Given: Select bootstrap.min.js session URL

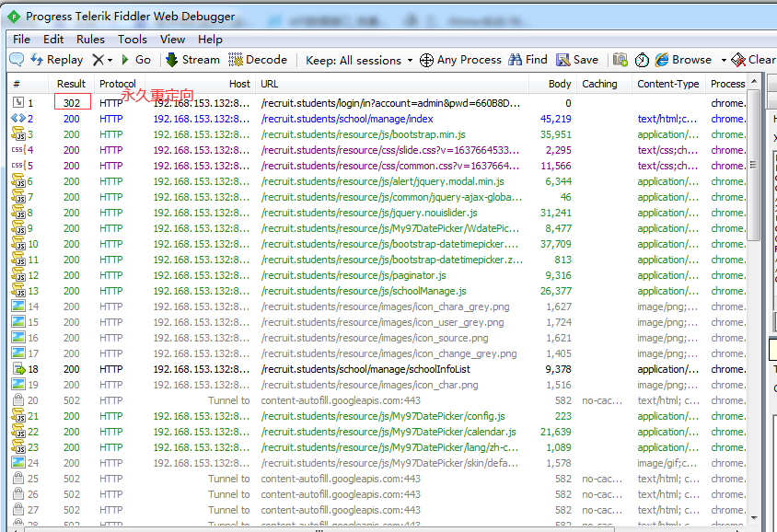Looking at the screenshot, I should pyautogui.click(x=364, y=134).
